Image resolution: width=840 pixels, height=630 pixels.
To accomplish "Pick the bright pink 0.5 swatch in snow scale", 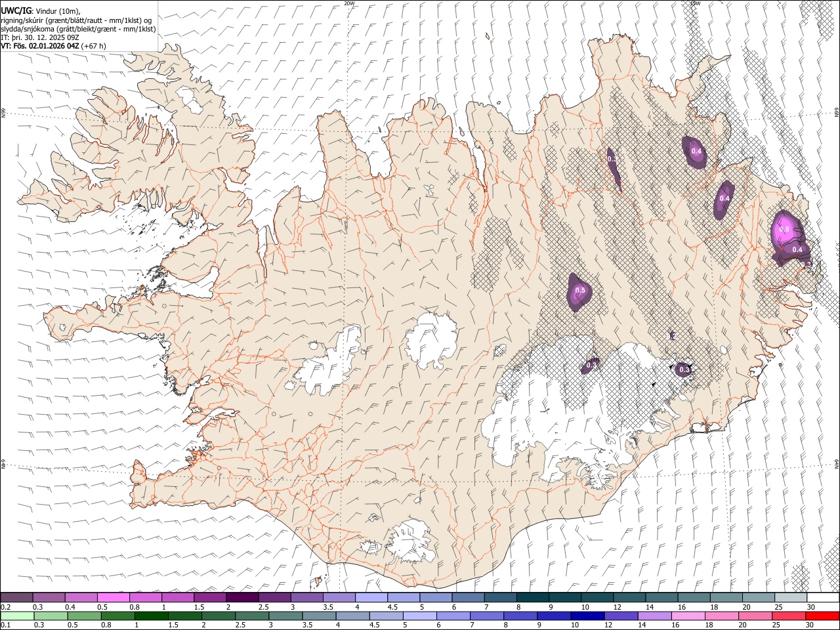I will tap(114, 597).
